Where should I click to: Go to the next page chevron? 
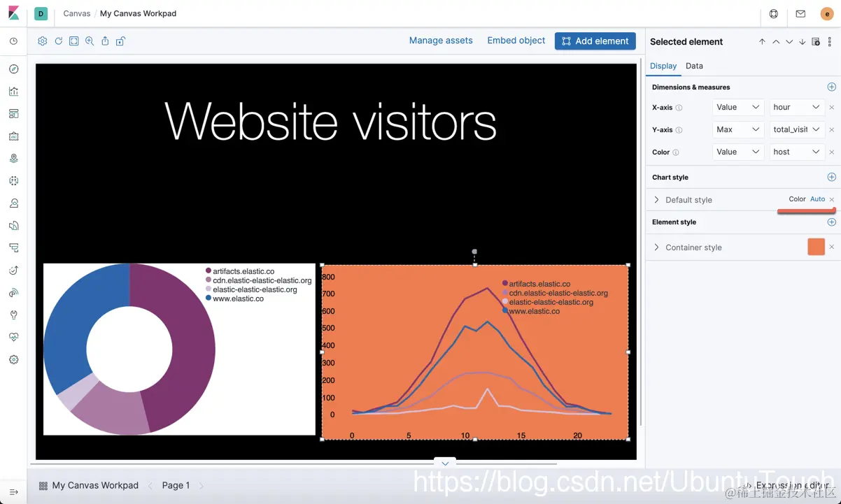click(202, 485)
